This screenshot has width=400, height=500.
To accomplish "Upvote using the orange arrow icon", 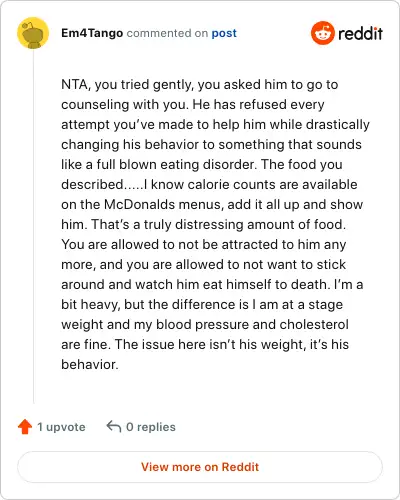I will coord(25,427).
